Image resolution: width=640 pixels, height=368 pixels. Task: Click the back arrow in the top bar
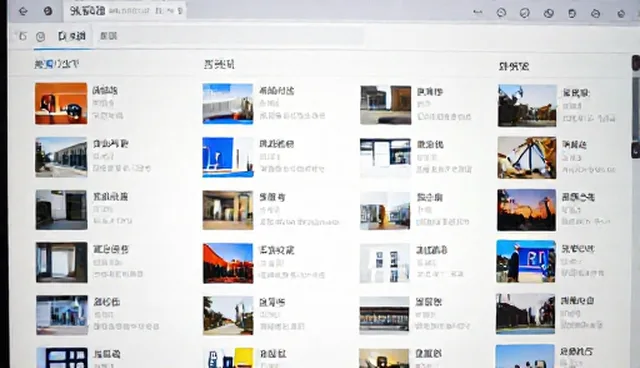tap(23, 11)
